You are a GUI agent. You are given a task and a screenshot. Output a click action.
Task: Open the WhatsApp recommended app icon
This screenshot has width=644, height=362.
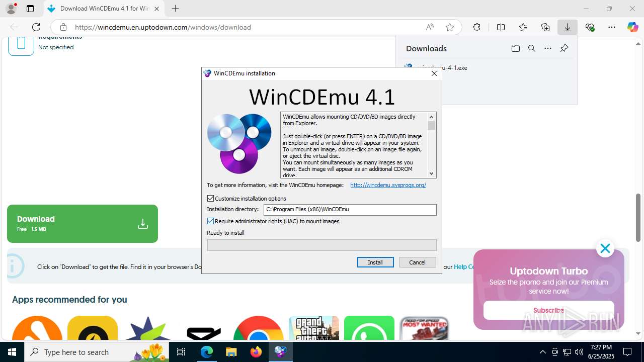point(369,328)
